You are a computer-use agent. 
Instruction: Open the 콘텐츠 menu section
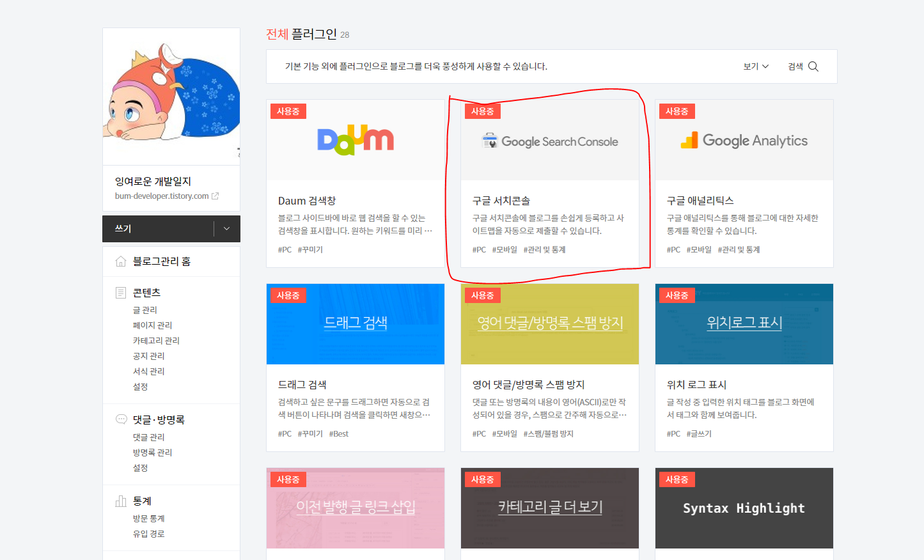click(x=146, y=293)
